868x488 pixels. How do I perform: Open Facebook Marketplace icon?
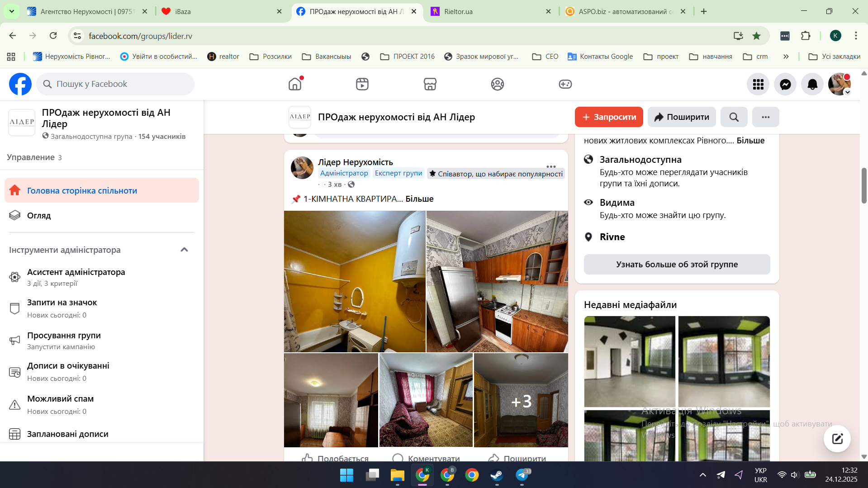click(430, 84)
